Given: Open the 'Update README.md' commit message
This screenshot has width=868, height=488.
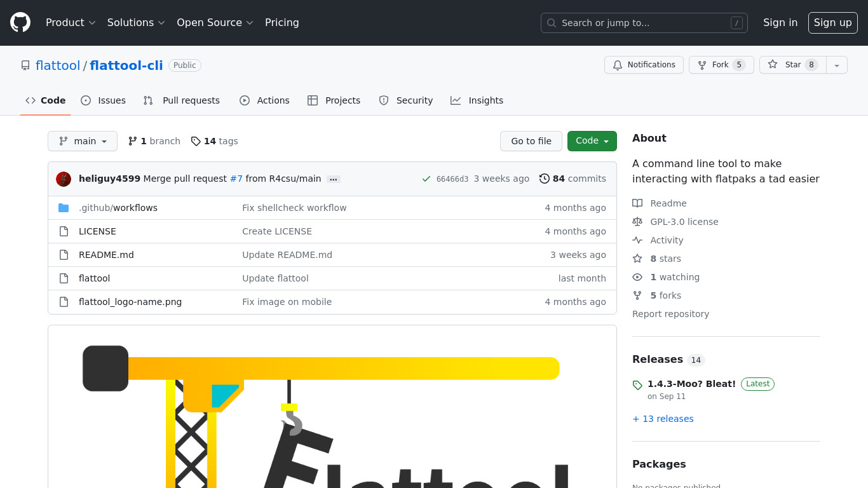Looking at the screenshot, I should (x=287, y=255).
